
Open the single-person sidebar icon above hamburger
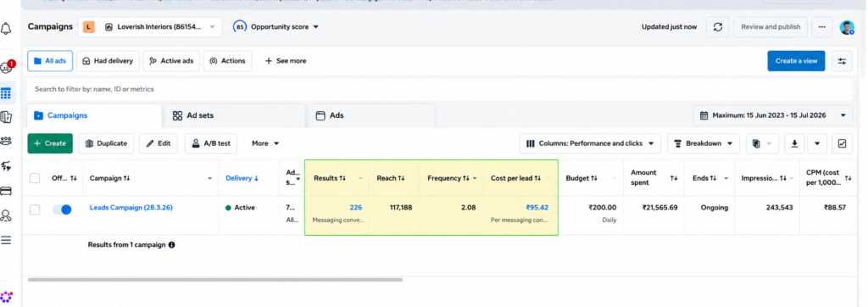pyautogui.click(x=6, y=215)
